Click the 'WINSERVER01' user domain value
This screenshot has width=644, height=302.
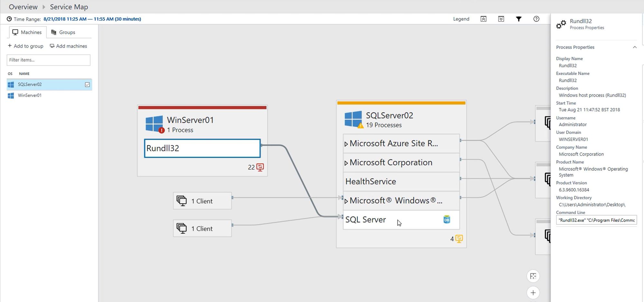pos(573,139)
